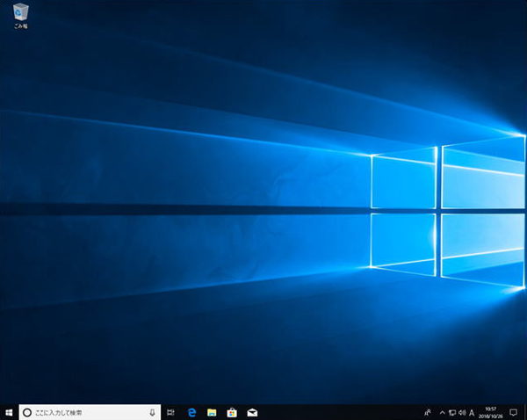
Task: Open Task View from the taskbar
Action: (170, 412)
